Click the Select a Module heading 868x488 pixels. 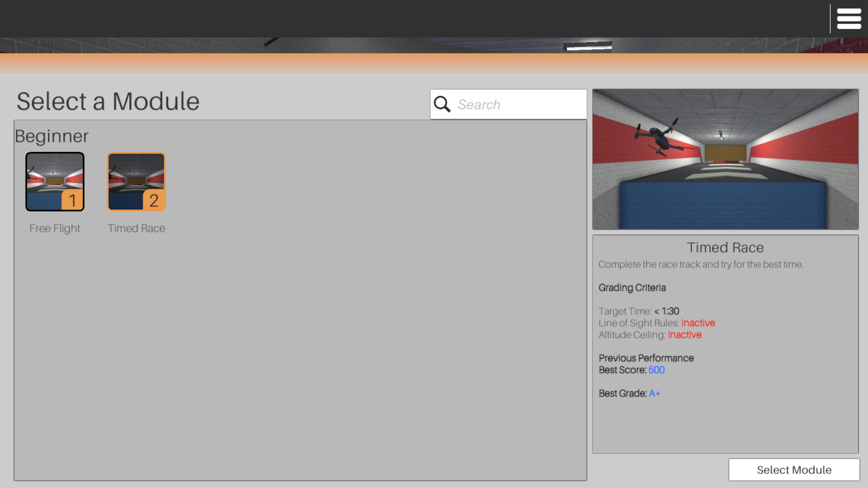click(x=108, y=101)
